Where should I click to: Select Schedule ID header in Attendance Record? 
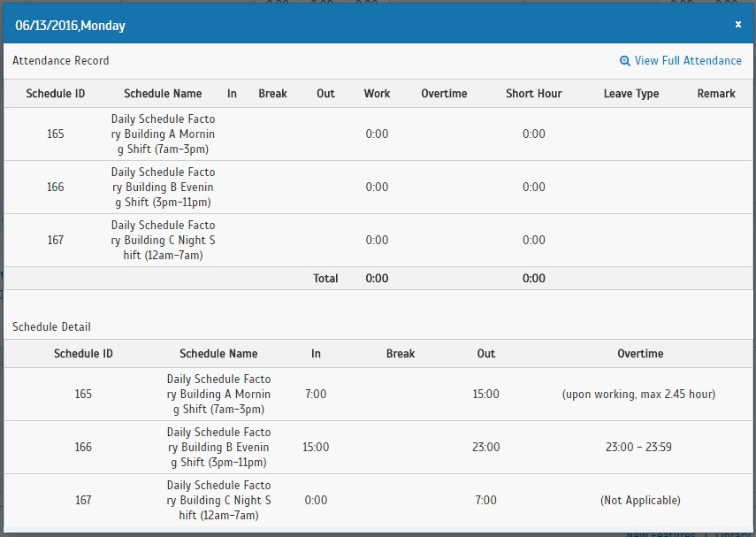pyautogui.click(x=56, y=93)
